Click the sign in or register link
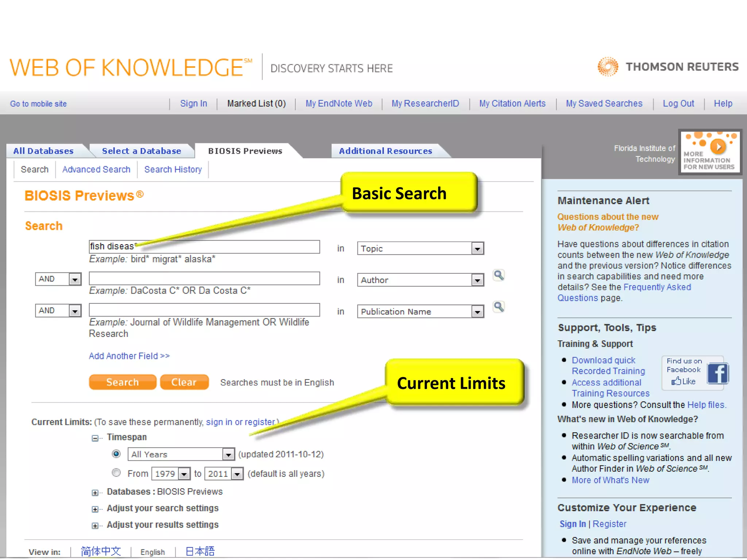This screenshot has width=747, height=560. [x=240, y=422]
